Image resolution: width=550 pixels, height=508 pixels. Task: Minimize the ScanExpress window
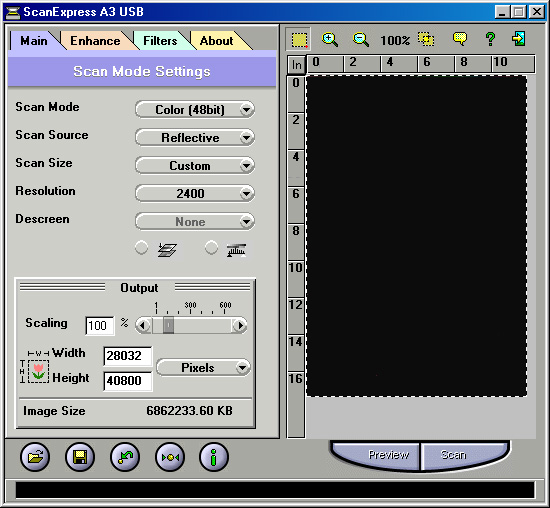pyautogui.click(x=502, y=12)
